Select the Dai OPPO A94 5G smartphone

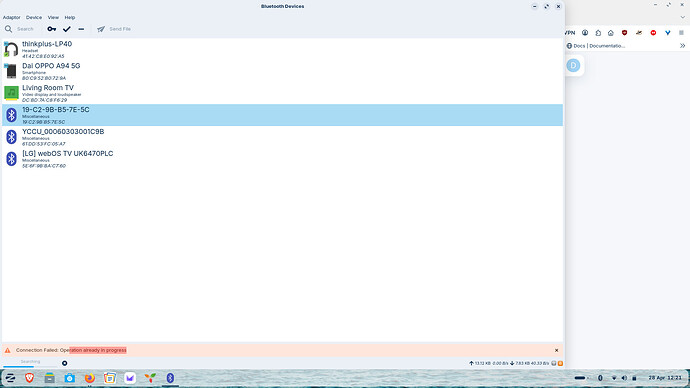[x=282, y=71]
